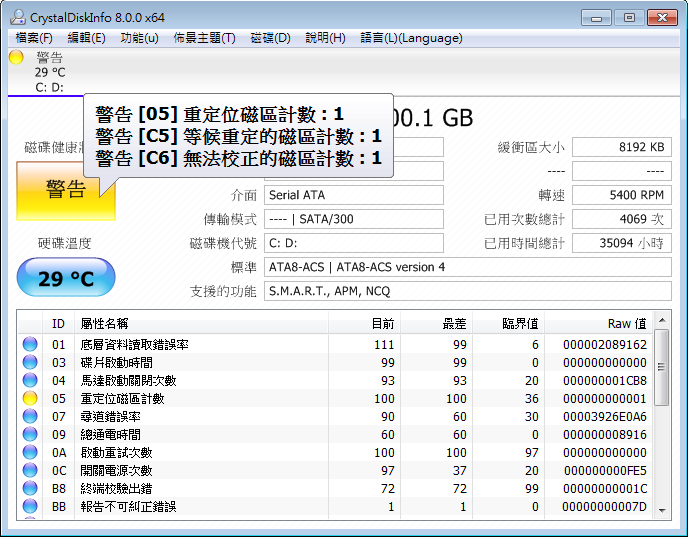The height and width of the screenshot is (539, 688).
Task: Click the yellow 警告 health status button
Action: 66,190
